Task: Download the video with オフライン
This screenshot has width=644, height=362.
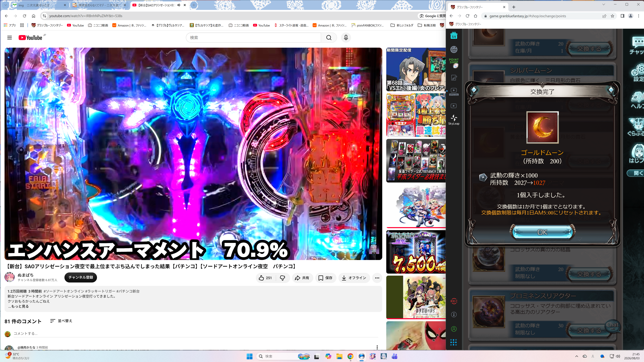Action: tap(354, 278)
